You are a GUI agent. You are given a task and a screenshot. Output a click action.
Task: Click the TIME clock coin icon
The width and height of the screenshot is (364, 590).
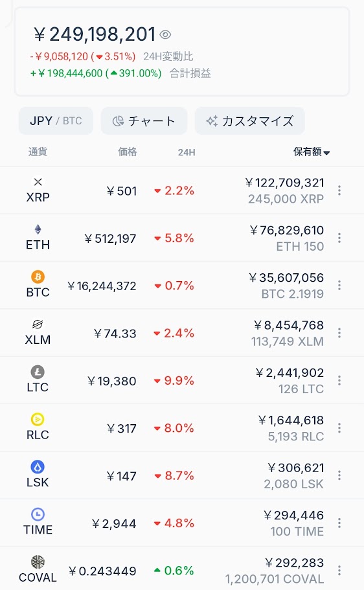point(38,514)
